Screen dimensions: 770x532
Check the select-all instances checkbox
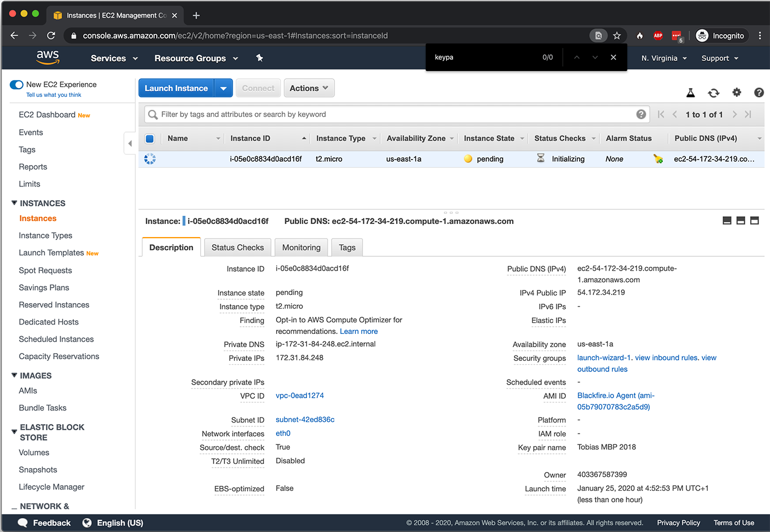150,139
